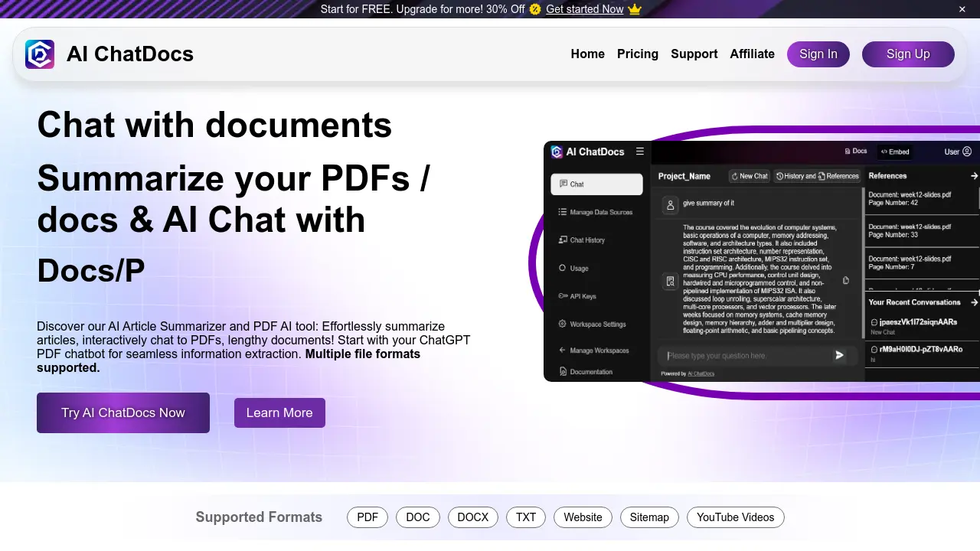Screen dimensions: 980x551
Task: Select the Sitemap format chip
Action: point(649,517)
